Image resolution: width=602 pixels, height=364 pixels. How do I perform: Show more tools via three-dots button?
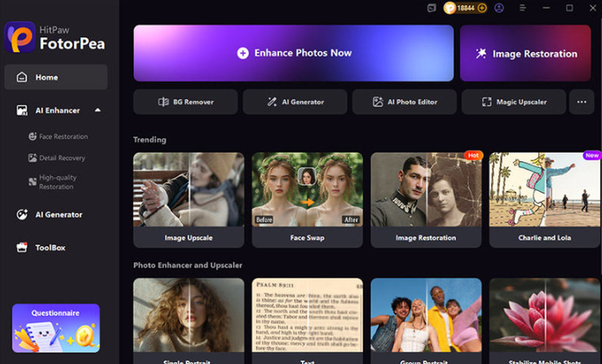[x=582, y=102]
